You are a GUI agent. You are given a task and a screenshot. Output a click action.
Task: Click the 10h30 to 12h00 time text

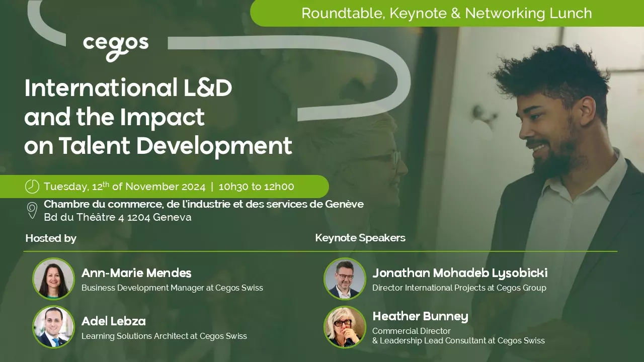click(x=256, y=187)
